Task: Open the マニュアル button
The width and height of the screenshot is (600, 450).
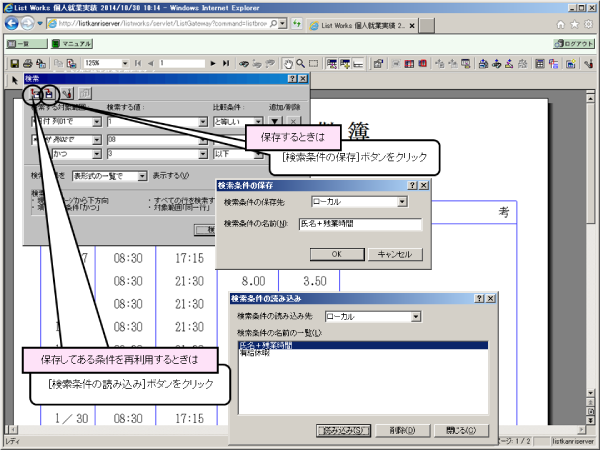Action: (x=72, y=44)
